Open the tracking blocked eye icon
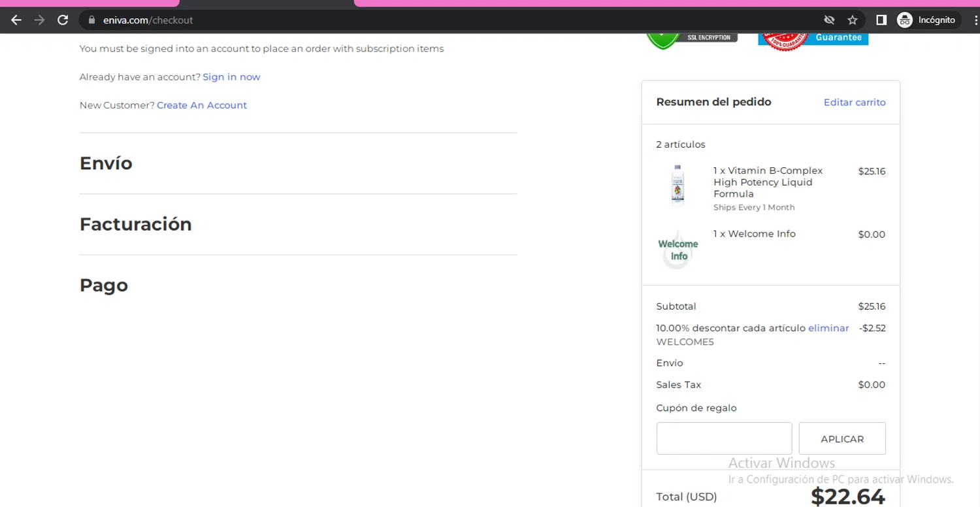Image resolution: width=980 pixels, height=507 pixels. pyautogui.click(x=829, y=20)
